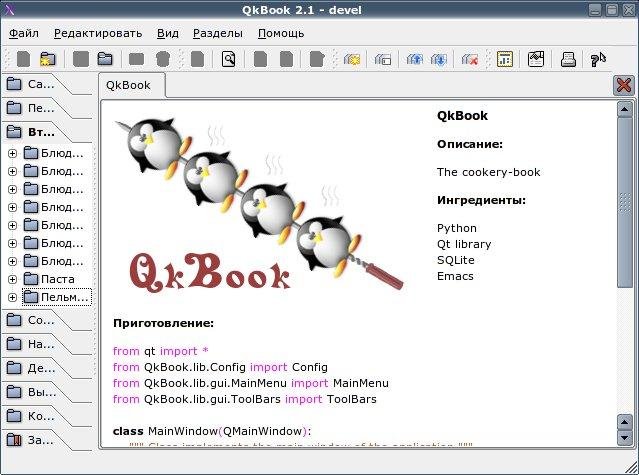Click the 'from qt import *' code line
This screenshot has width=639, height=475.
coord(161,351)
